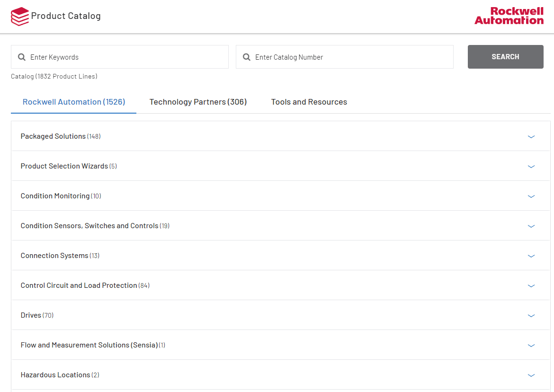
Task: Switch to Rockwell Automation (1526) tab
Action: click(74, 102)
